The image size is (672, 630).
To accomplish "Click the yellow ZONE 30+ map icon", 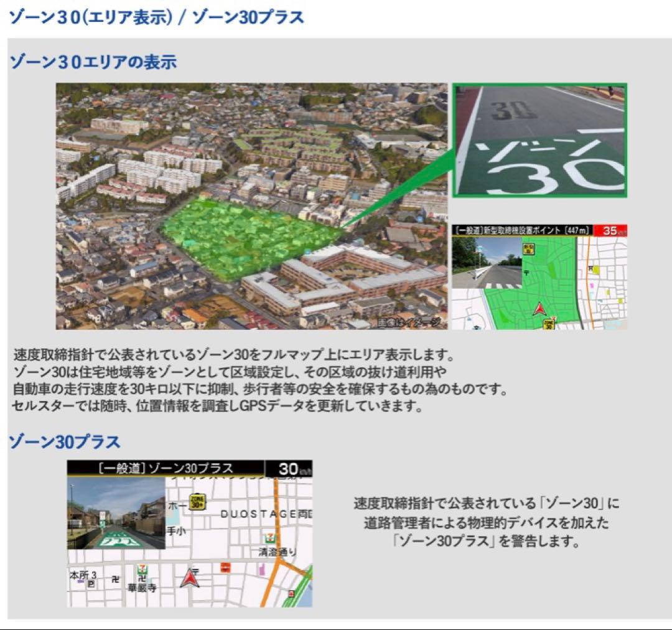I will click(198, 502).
